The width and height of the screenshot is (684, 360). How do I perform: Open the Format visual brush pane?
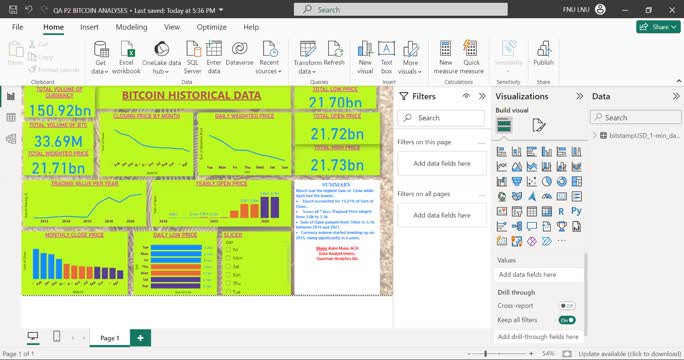[539, 126]
